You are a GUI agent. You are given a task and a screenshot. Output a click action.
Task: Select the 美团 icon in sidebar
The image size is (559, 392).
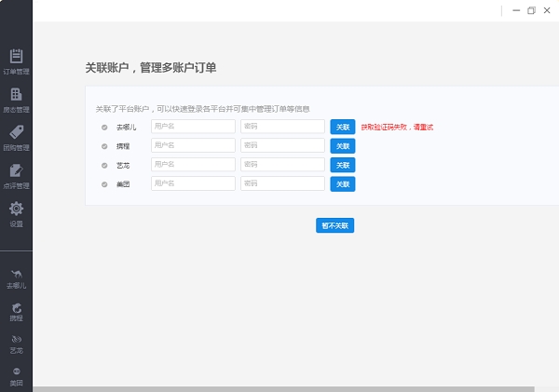17,372
